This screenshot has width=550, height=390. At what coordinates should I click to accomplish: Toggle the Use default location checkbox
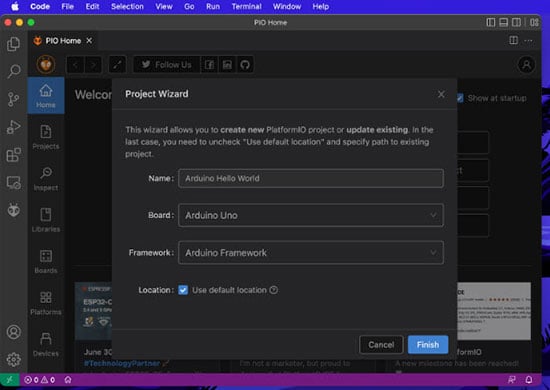click(x=183, y=290)
